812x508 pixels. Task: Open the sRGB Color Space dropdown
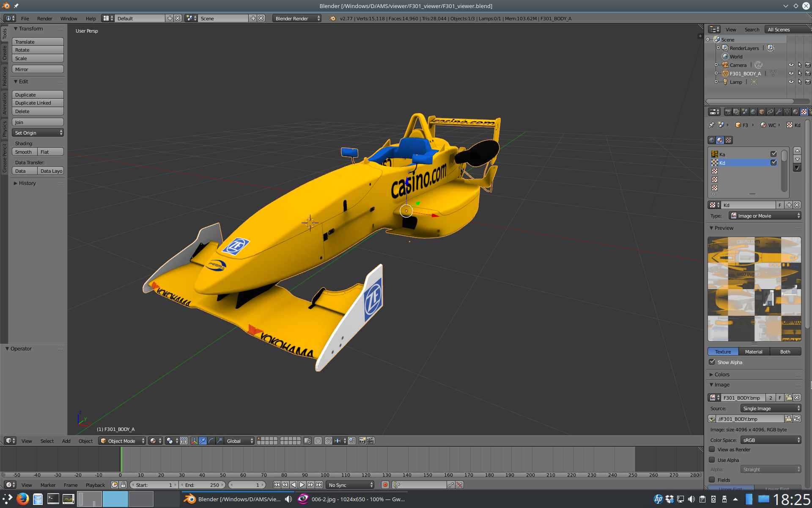pyautogui.click(x=771, y=440)
